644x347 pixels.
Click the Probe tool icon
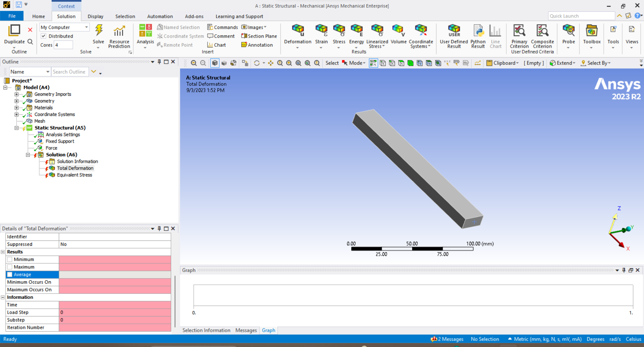(568, 31)
